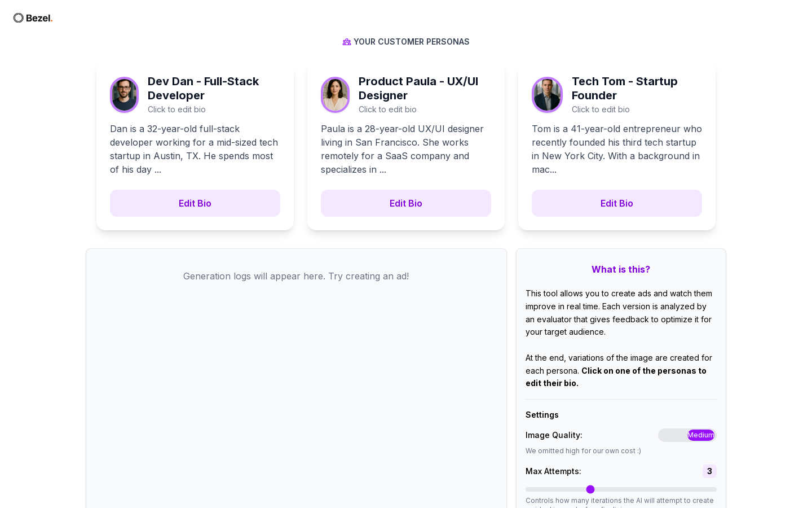Click 'Click to edit bio' under Product Paula
This screenshot has height=508, width=812.
[387, 110]
